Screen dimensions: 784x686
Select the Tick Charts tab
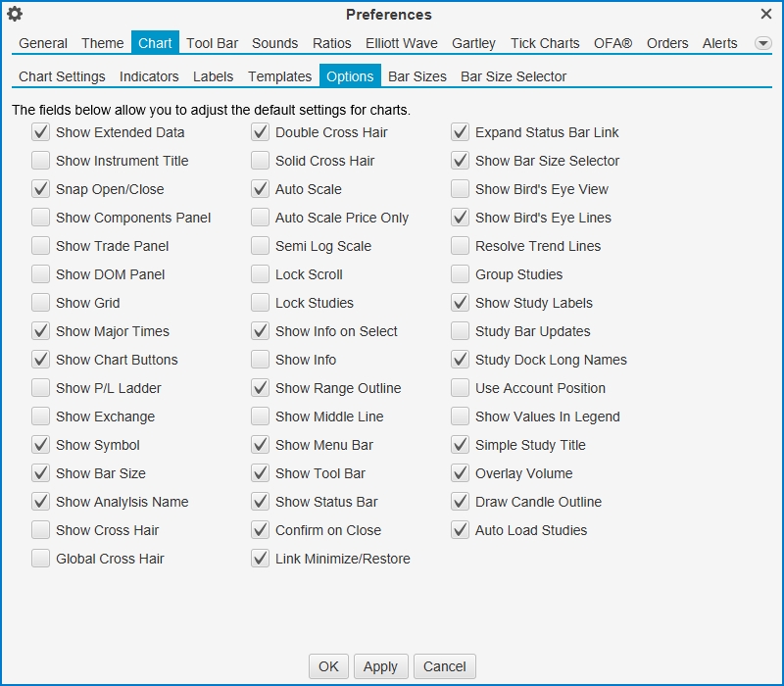(545, 43)
